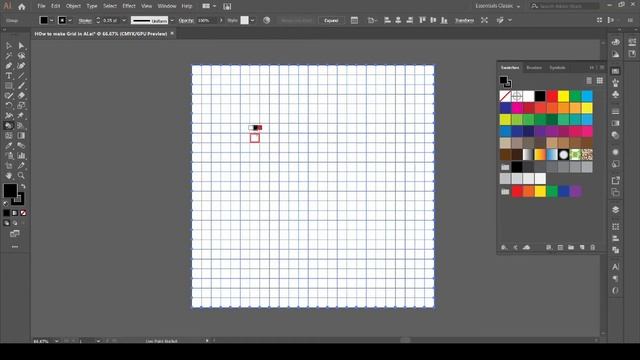The height and width of the screenshot is (360, 640).
Task: Enable Draw Behind mode
Action: [15, 223]
